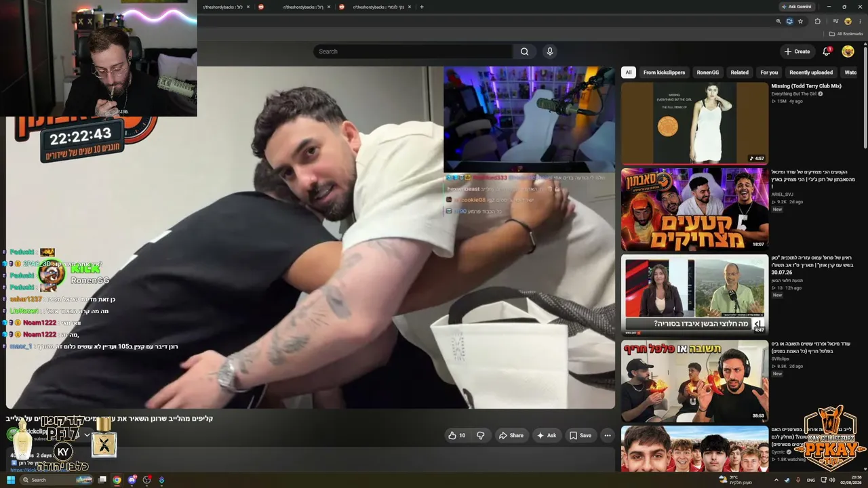Click the Windows taskbar search box
The image size is (868, 488).
coord(56,480)
